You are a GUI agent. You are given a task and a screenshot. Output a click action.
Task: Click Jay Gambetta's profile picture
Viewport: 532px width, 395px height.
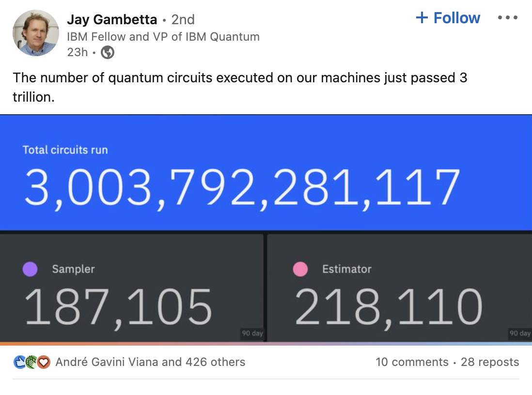(x=35, y=32)
